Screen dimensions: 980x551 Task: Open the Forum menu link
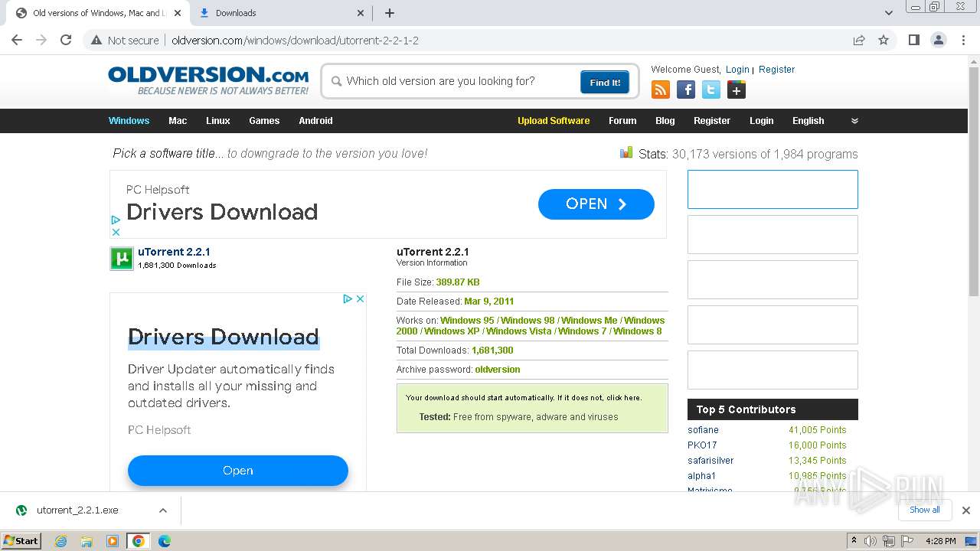tap(622, 121)
